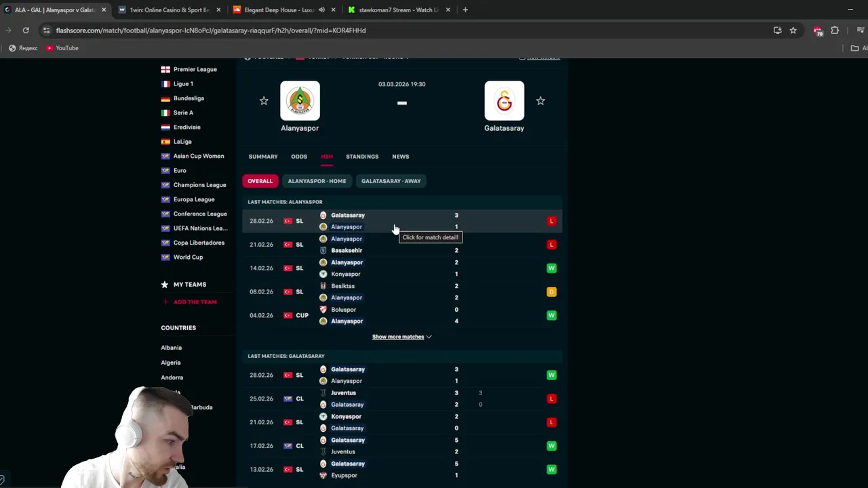Switch to the 1win Online Casino tab
This screenshot has height=488, width=868.
(168, 10)
